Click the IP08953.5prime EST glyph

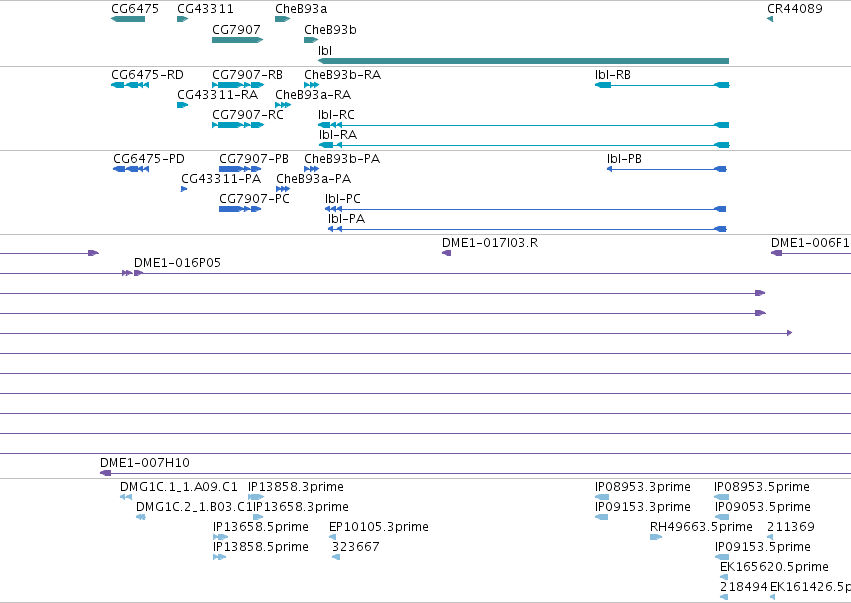(x=722, y=497)
